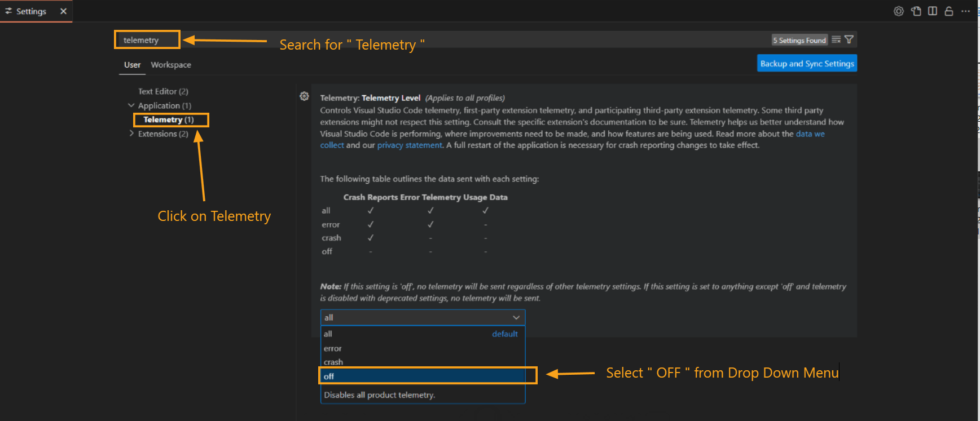The height and width of the screenshot is (421, 980).
Task: Click the dropdown chevron arrow
Action: tap(516, 317)
